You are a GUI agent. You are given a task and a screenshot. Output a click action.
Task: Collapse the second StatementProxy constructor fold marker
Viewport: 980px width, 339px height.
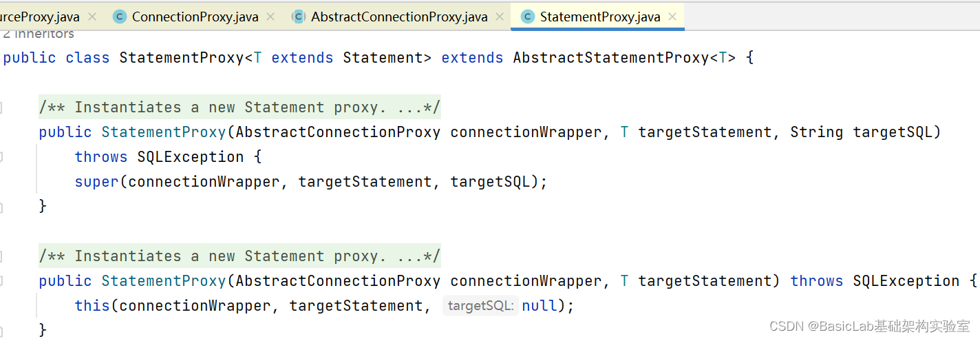tap(1, 281)
